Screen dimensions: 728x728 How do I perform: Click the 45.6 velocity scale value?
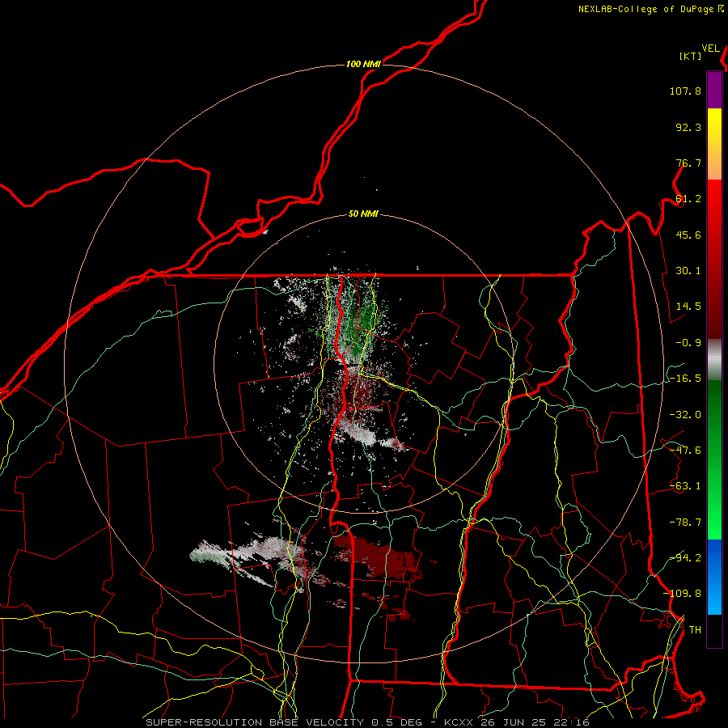(x=688, y=235)
